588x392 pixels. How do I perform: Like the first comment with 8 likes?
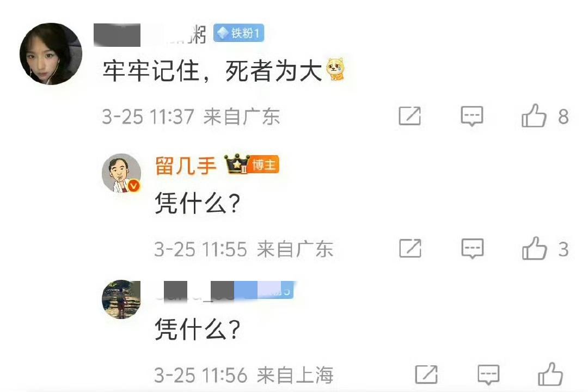click(x=534, y=116)
